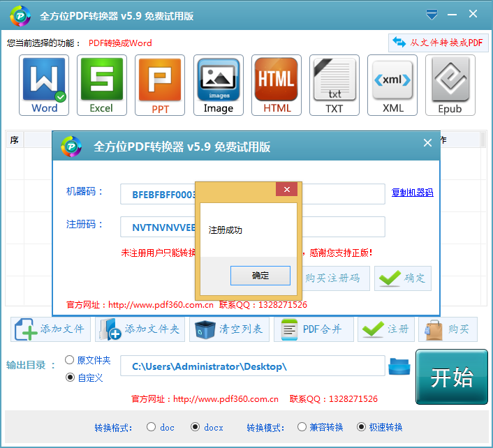Screen dimensions: 493x448
Task: Click the 注册 register button in toolbar
Action: 386,329
